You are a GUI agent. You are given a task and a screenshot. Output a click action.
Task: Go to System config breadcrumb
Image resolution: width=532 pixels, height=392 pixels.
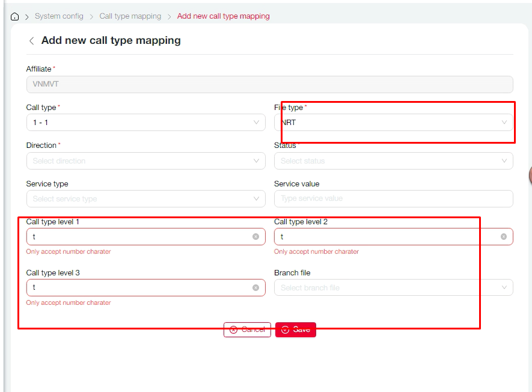tap(59, 16)
